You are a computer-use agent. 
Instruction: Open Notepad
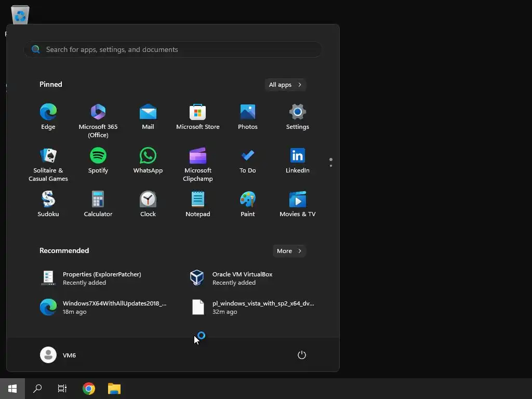pyautogui.click(x=198, y=204)
